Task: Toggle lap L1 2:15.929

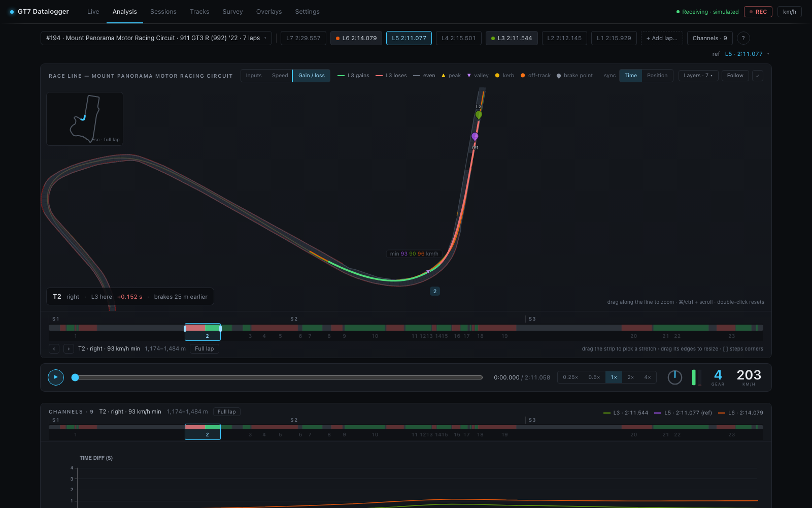Action: [614, 38]
